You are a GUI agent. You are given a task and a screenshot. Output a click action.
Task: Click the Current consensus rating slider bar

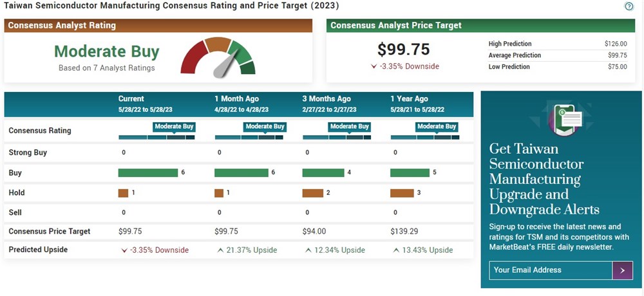tap(156, 137)
